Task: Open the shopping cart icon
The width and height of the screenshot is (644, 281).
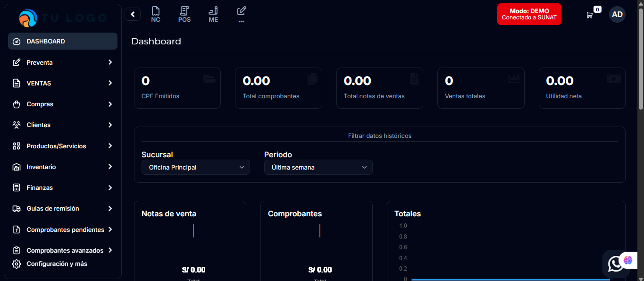Action: (590, 15)
